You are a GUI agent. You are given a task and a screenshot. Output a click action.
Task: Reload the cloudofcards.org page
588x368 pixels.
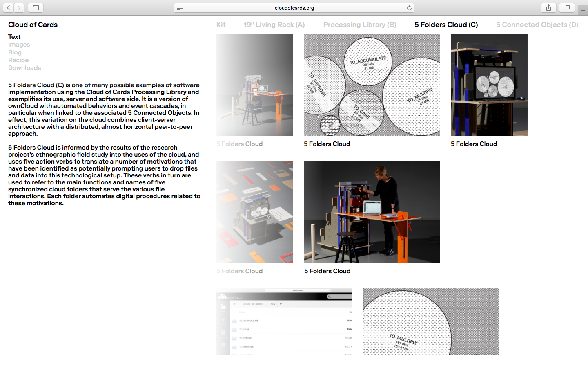[x=409, y=8]
